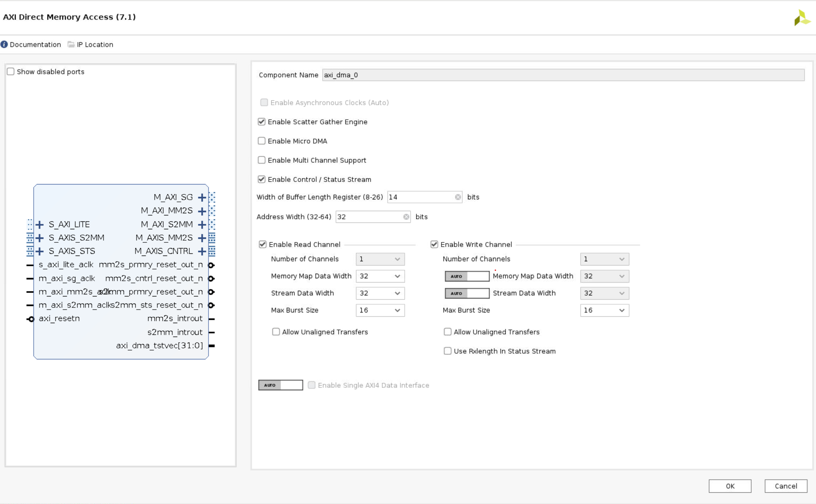Expand the S_AXIS_S2MM interface plus icon

pyautogui.click(x=40, y=238)
